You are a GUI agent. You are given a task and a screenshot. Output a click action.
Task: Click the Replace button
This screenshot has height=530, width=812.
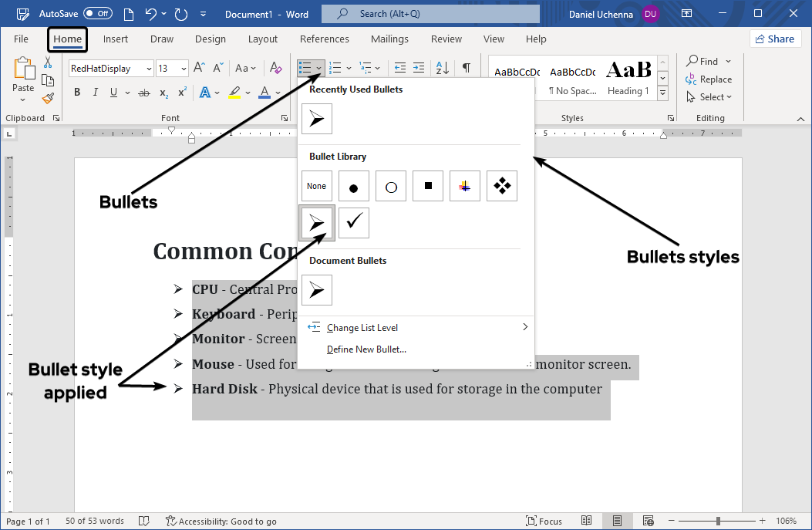click(x=709, y=79)
